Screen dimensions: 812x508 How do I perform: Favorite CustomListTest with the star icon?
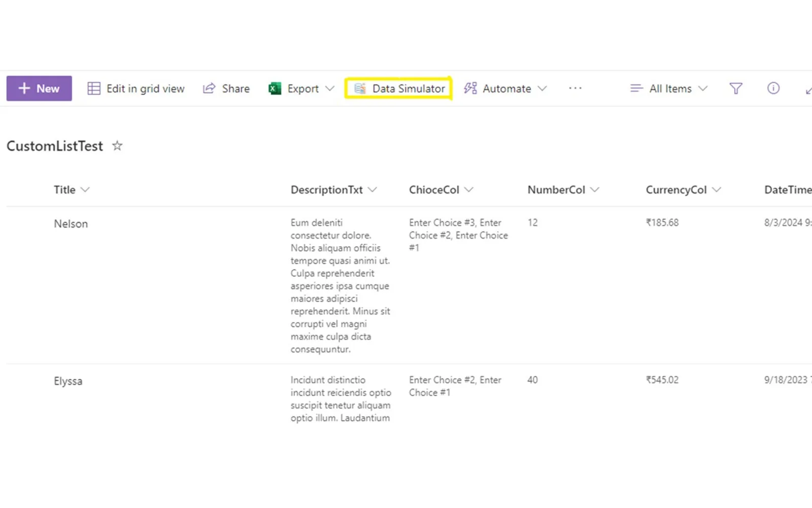tap(117, 146)
